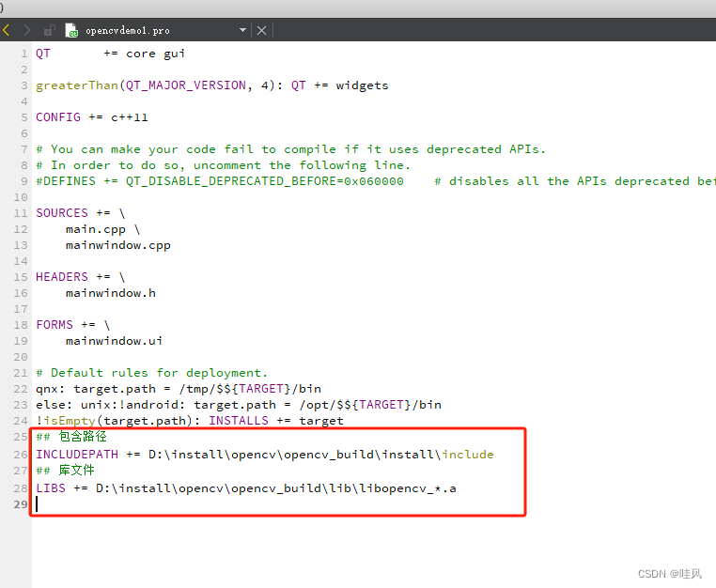This screenshot has height=588, width=716.
Task: Click '!isEmpty' function on line 24
Action: 66,421
